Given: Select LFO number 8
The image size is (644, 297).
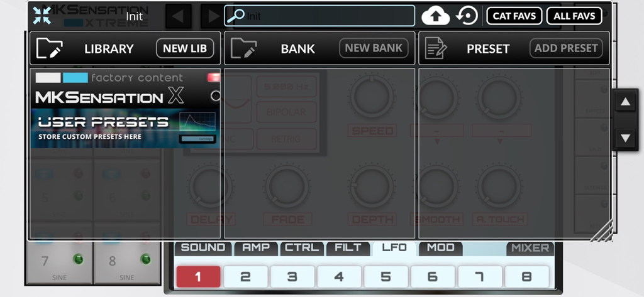Looking at the screenshot, I should (526, 276).
